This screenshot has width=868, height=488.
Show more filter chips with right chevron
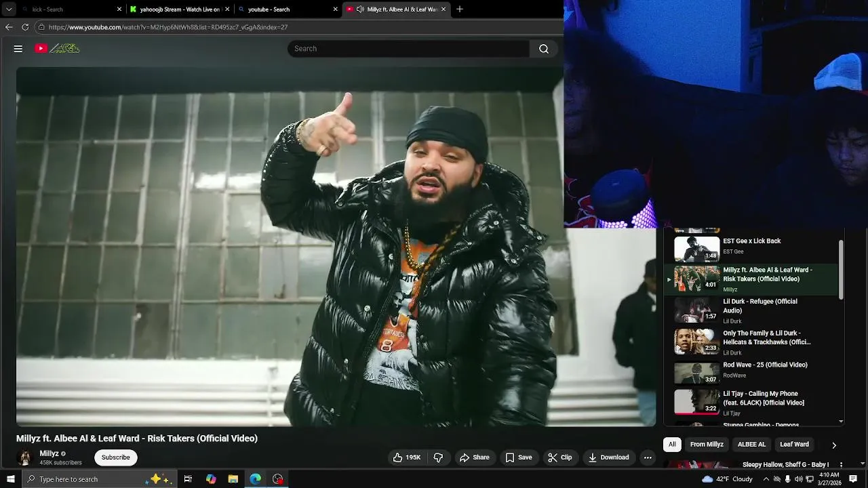click(x=833, y=445)
